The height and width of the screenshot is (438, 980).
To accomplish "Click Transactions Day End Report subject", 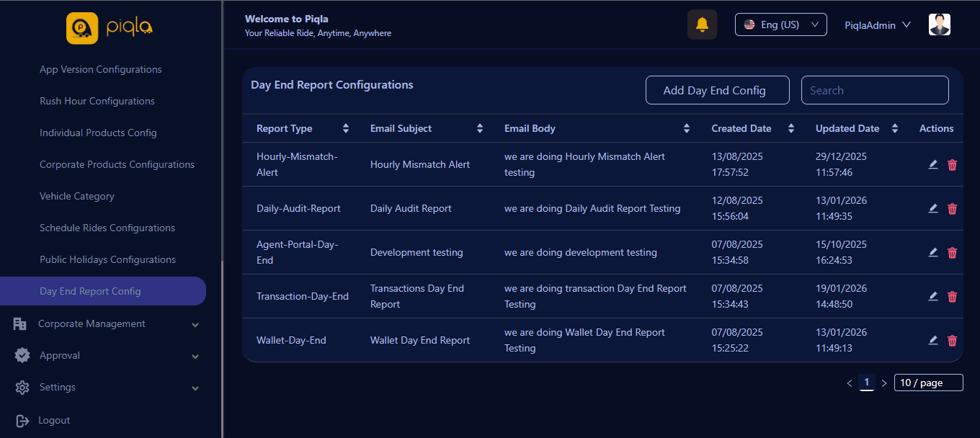I will click(x=417, y=296).
